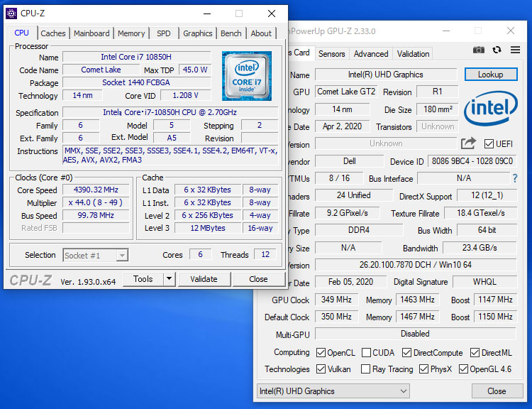
Task: Toggle the UEFI checkbox
Action: click(x=489, y=143)
